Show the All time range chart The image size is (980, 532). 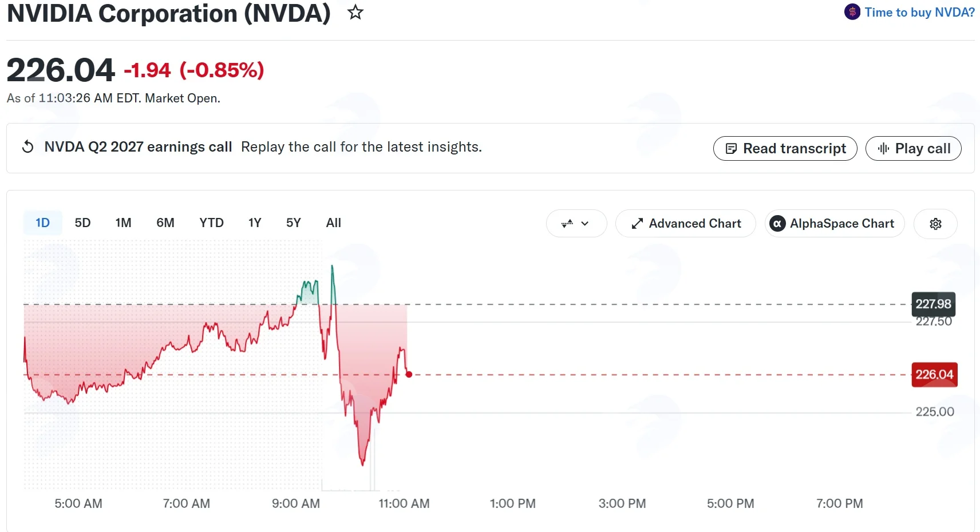tap(333, 223)
